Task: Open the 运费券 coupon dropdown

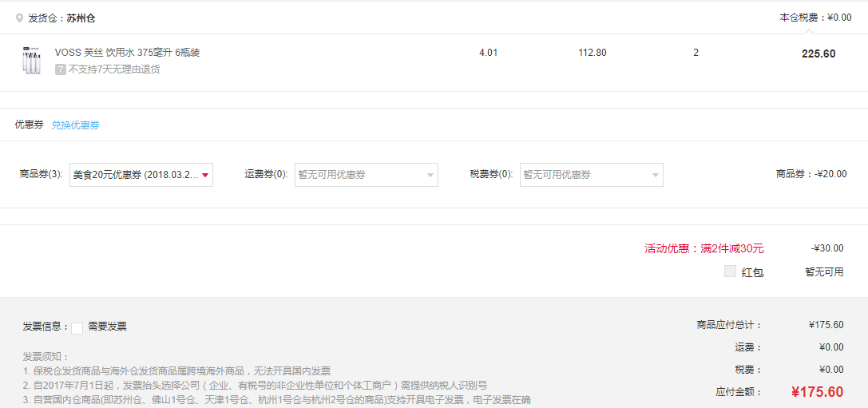Action: [x=367, y=175]
